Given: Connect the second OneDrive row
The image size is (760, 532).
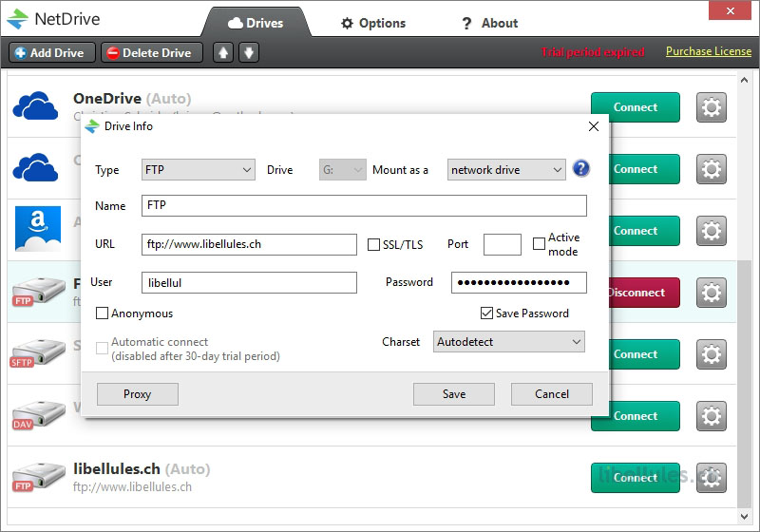Looking at the screenshot, I should coord(644,169).
